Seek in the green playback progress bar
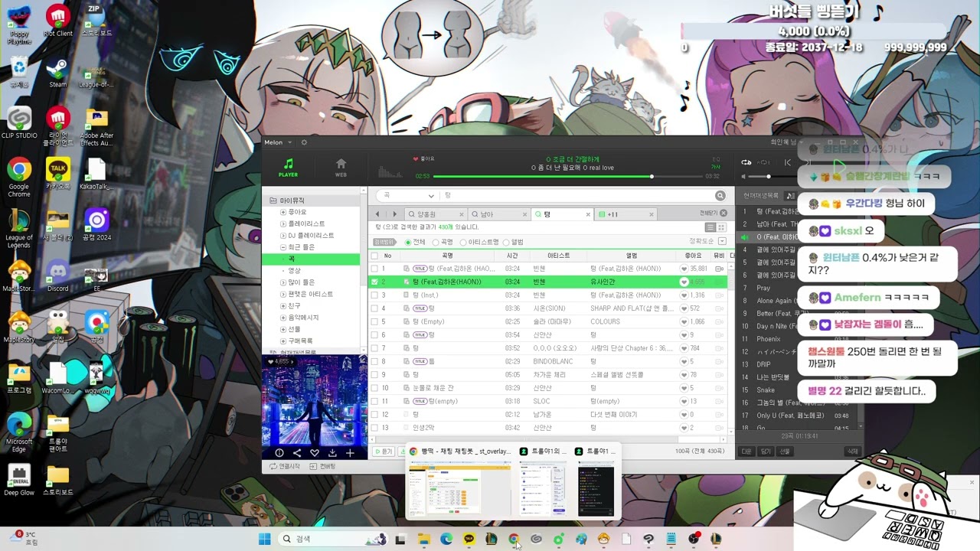The height and width of the screenshot is (551, 980). coord(567,176)
